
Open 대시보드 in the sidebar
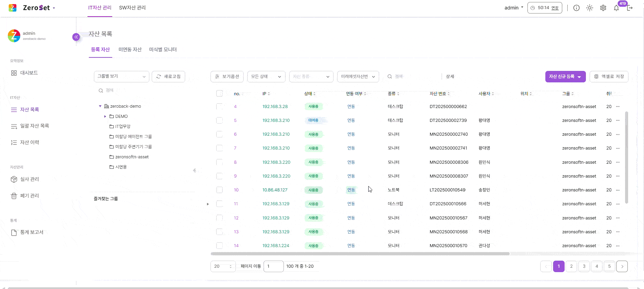(29, 73)
